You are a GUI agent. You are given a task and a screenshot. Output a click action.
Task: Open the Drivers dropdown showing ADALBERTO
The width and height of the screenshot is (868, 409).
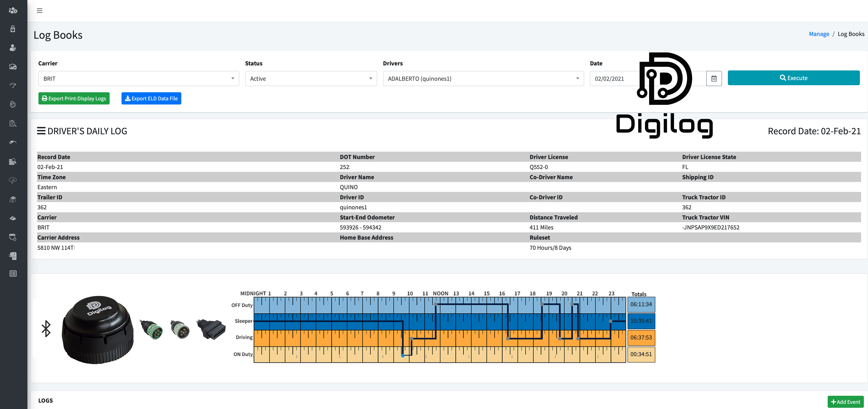pyautogui.click(x=483, y=78)
